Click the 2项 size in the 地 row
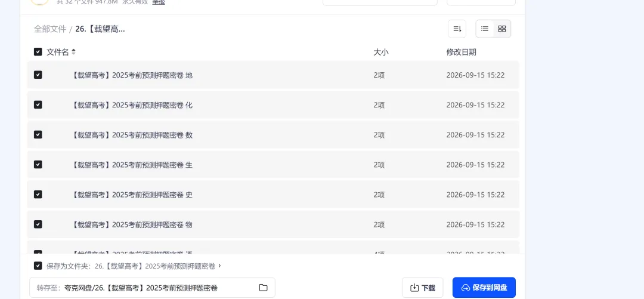 click(x=379, y=75)
